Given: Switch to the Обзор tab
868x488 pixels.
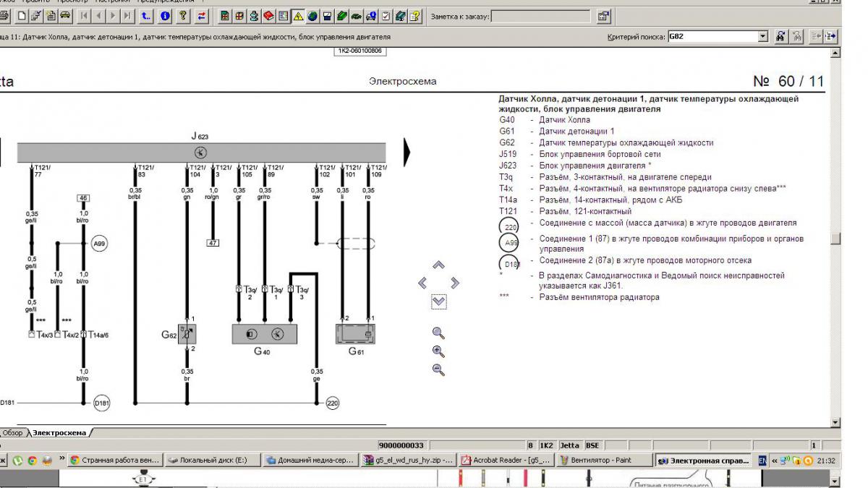Looking at the screenshot, I should pyautogui.click(x=12, y=432).
